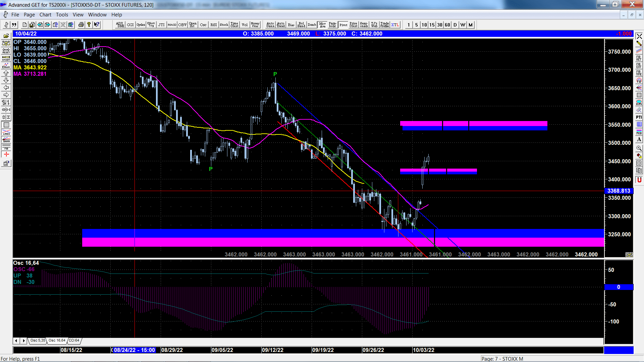Click the 3368.813 price axis marker
This screenshot has width=644, height=362.
coord(619,191)
